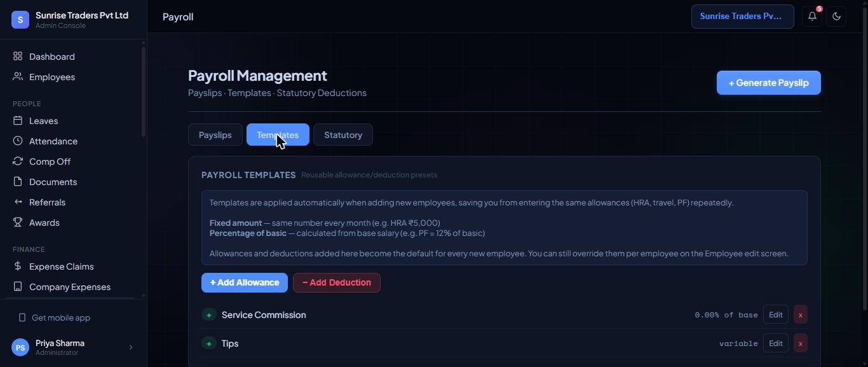Click plus icon beside Tips

click(x=209, y=343)
